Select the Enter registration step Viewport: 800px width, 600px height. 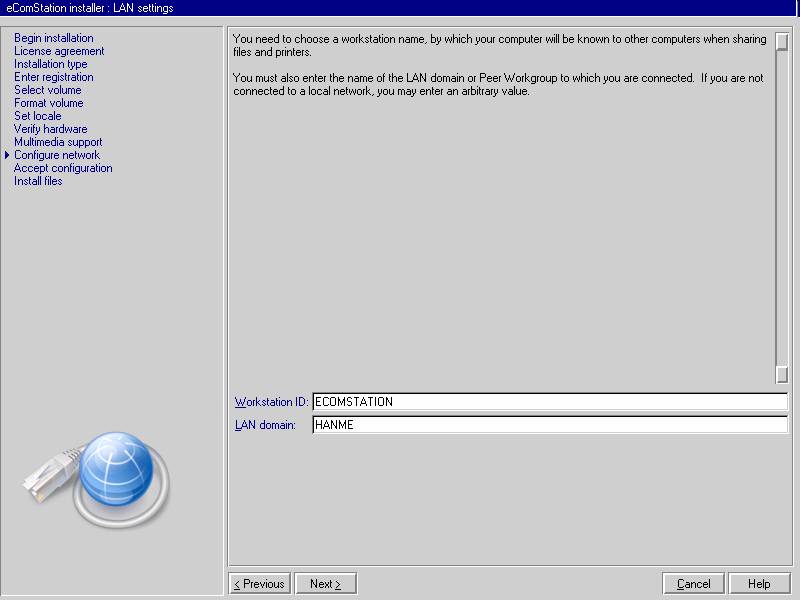(x=54, y=77)
